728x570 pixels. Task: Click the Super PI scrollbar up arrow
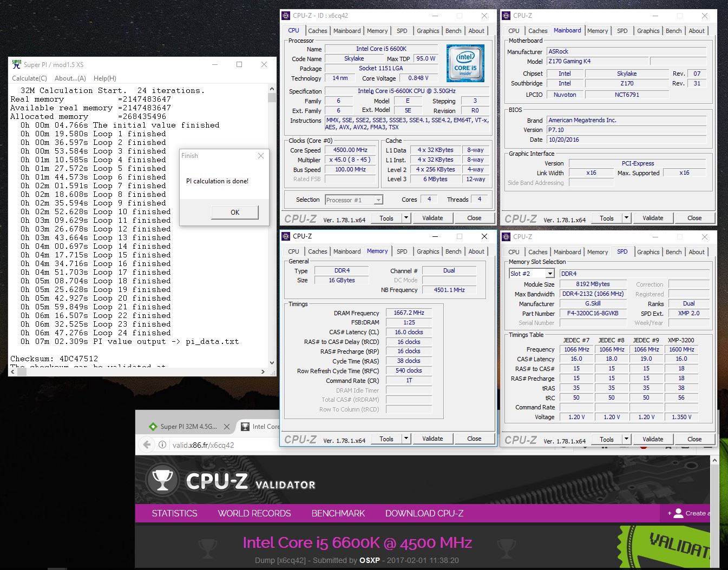[272, 89]
